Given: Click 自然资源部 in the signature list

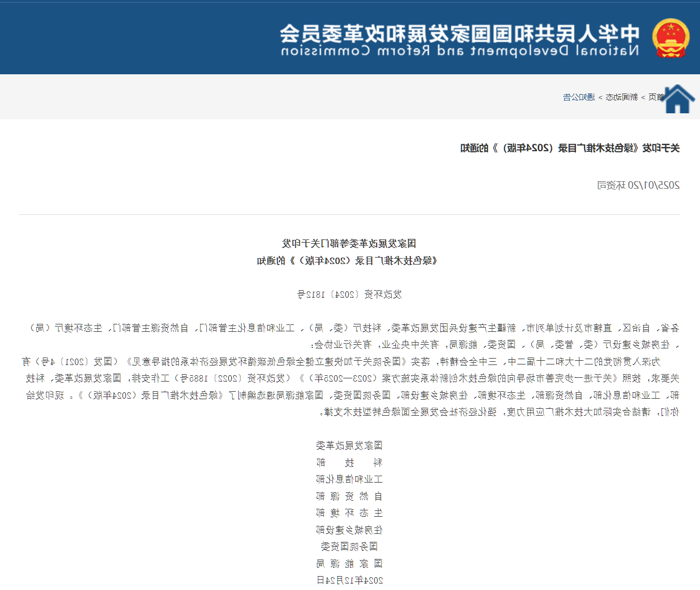Looking at the screenshot, I should coord(349,496).
